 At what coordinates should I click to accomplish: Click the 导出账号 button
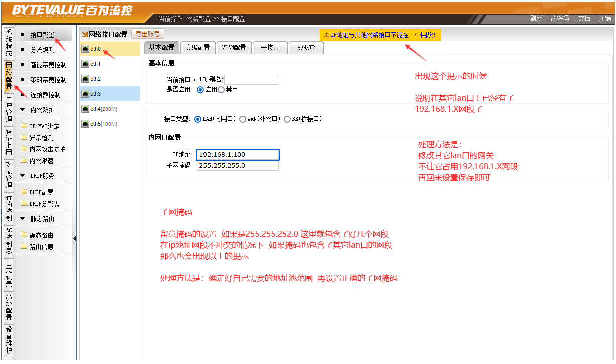click(148, 34)
